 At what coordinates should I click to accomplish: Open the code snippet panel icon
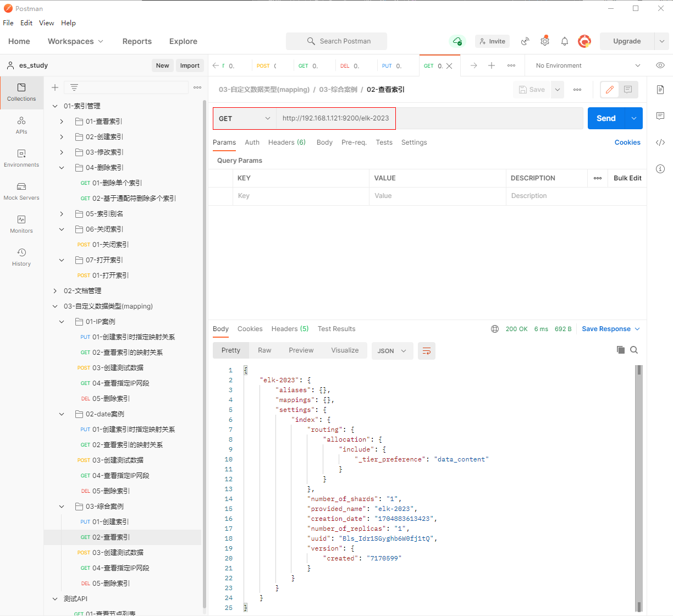(x=660, y=142)
